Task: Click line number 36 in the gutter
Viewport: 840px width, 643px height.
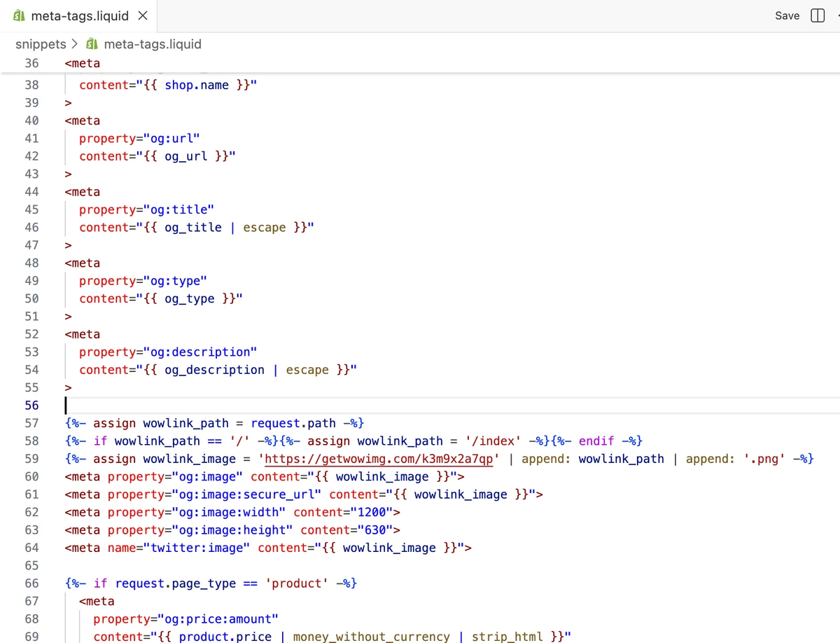Action: pyautogui.click(x=31, y=63)
